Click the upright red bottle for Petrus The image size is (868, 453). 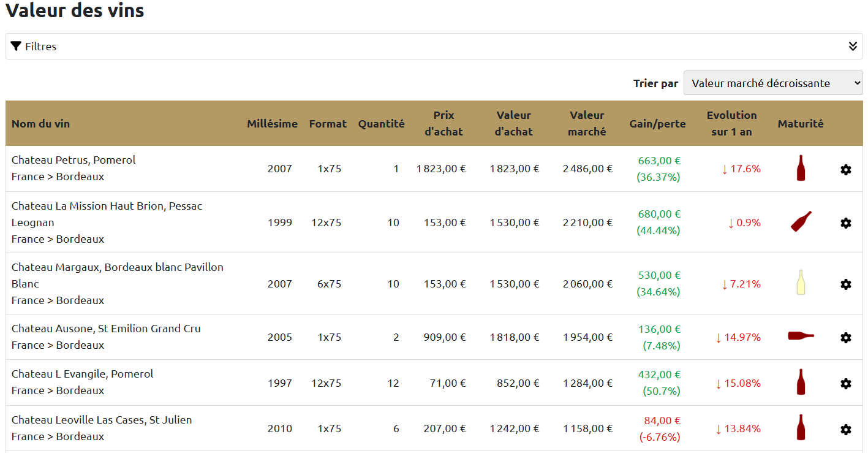[801, 168]
